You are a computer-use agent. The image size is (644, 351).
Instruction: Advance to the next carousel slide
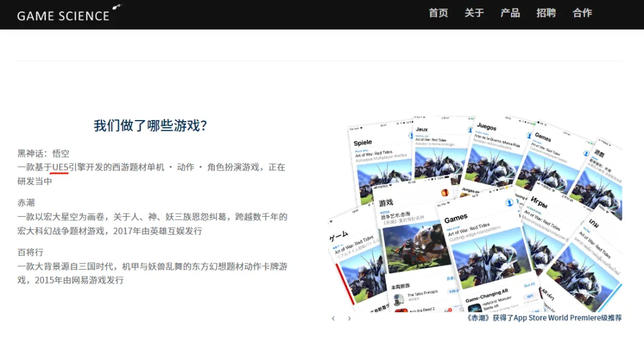[x=349, y=319]
